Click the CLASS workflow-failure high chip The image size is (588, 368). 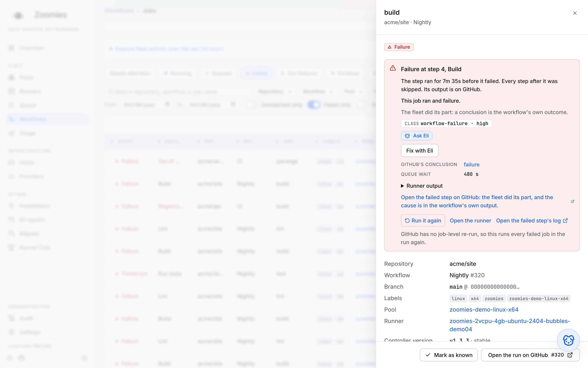446,123
